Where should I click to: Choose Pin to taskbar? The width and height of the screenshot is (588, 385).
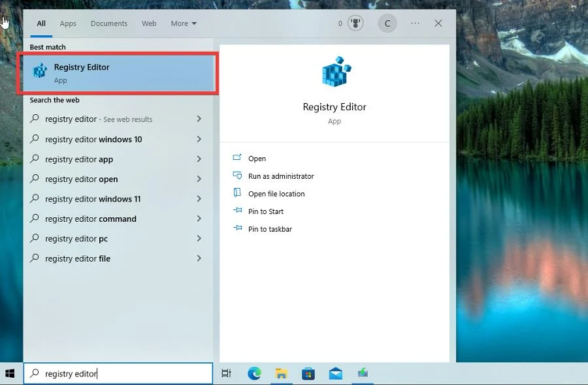(x=270, y=229)
